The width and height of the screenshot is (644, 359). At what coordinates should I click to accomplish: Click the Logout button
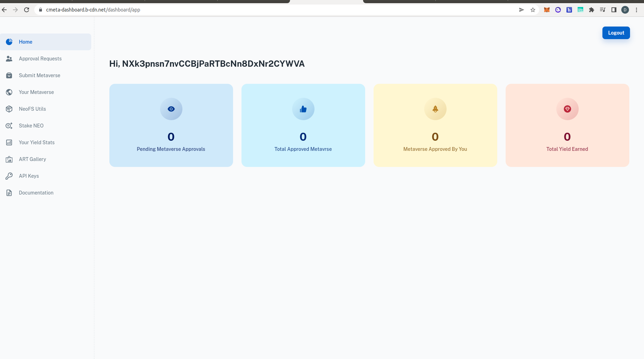point(616,33)
